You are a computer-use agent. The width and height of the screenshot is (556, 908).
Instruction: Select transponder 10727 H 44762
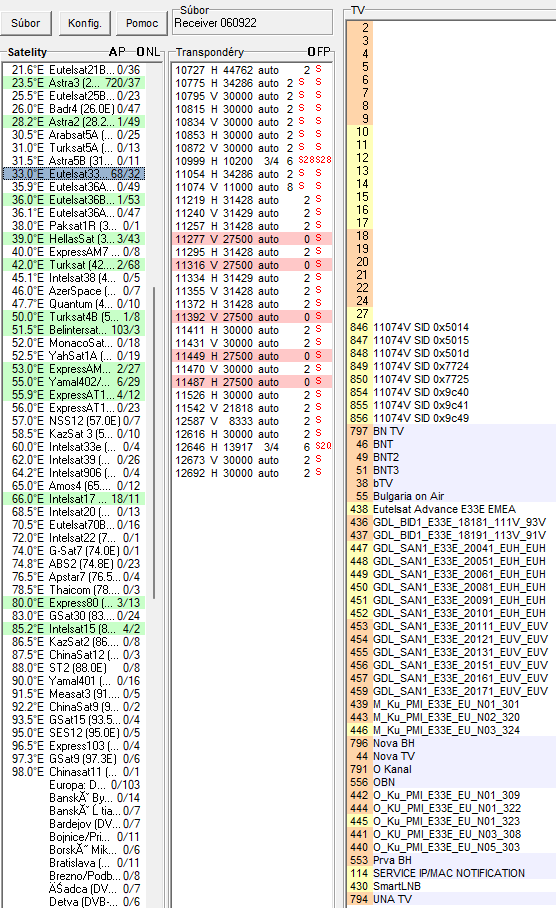coord(253,70)
